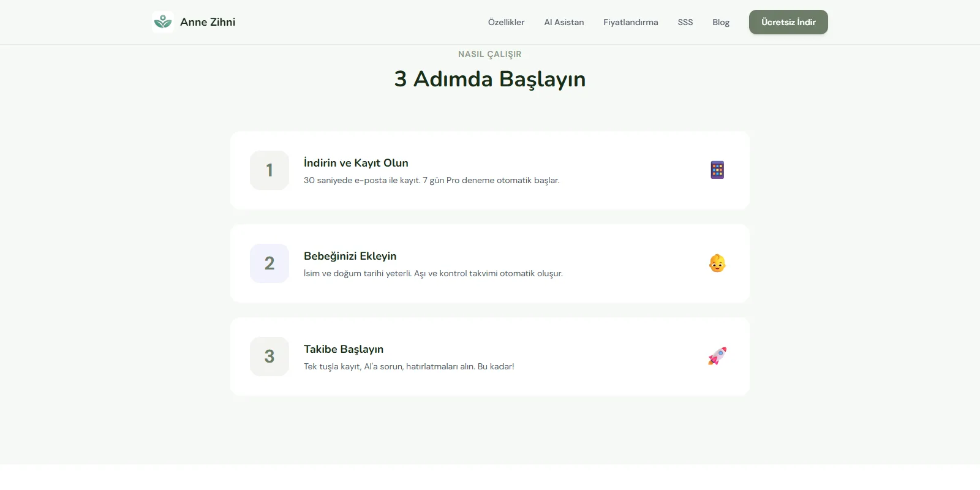
Task: Click the Takibe Başlayın heading
Action: pyautogui.click(x=344, y=349)
